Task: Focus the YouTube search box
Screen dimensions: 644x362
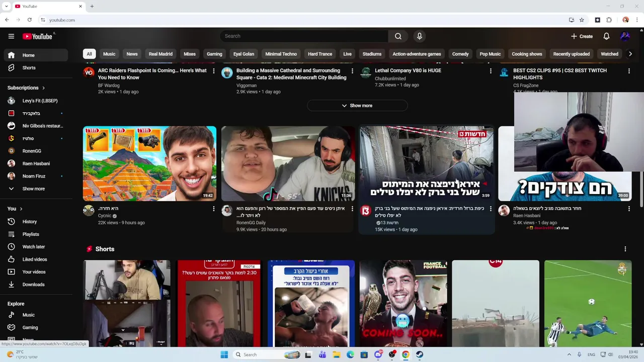Action: 304,36
